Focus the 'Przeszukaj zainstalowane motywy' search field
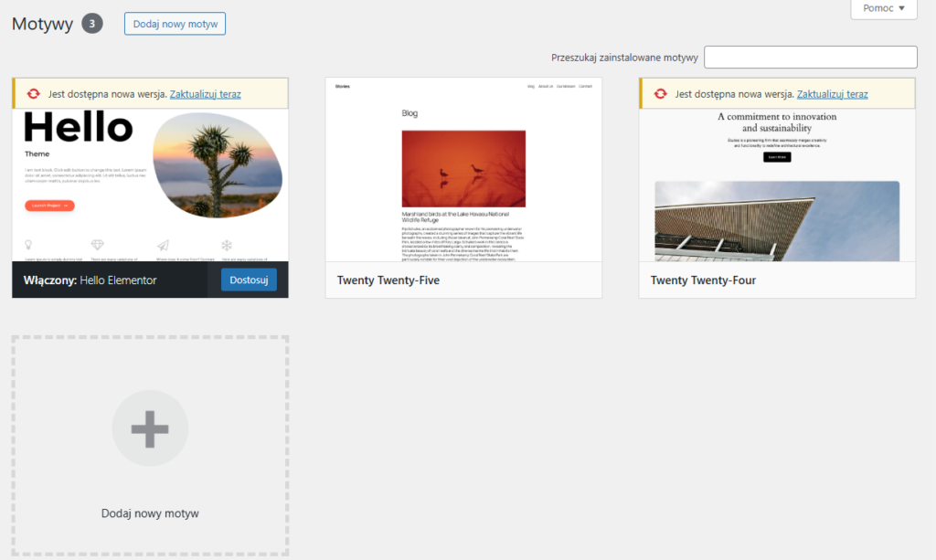This screenshot has width=936, height=560. click(x=810, y=58)
